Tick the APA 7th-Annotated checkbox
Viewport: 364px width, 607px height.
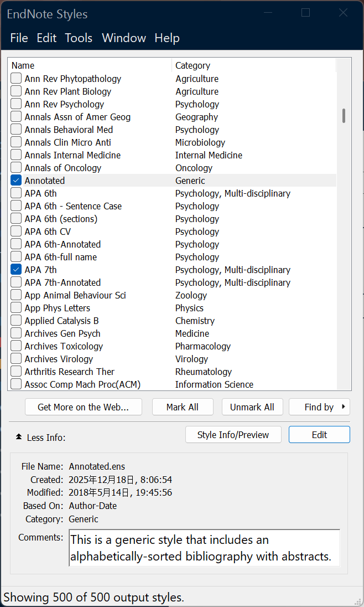click(x=16, y=282)
